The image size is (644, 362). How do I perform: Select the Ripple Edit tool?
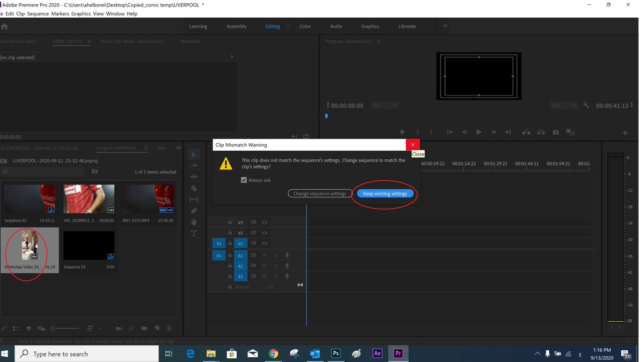194,177
